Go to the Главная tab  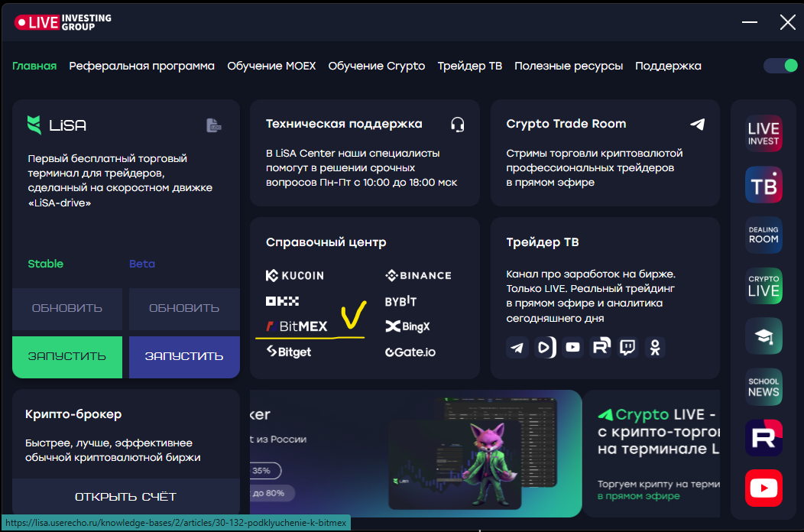tap(34, 66)
